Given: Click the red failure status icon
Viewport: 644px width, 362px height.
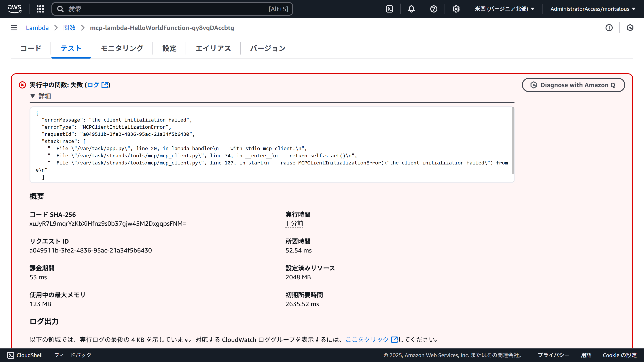Looking at the screenshot, I should click(22, 85).
